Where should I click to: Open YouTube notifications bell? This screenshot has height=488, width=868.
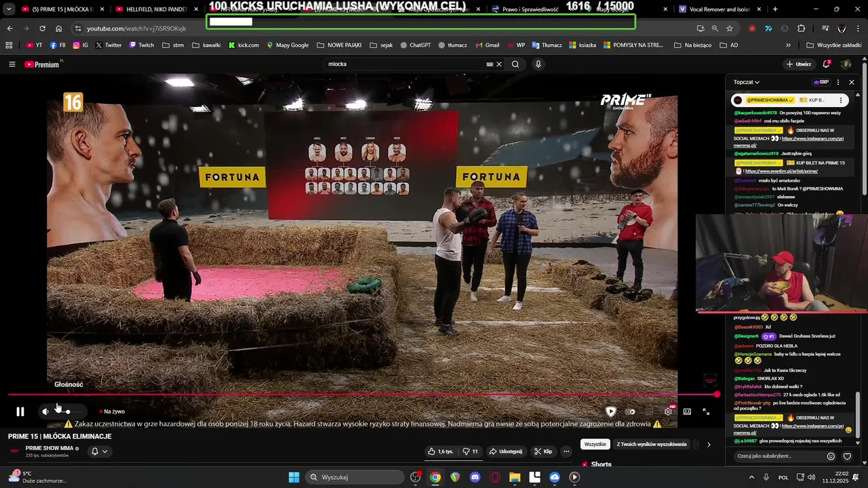pos(827,64)
